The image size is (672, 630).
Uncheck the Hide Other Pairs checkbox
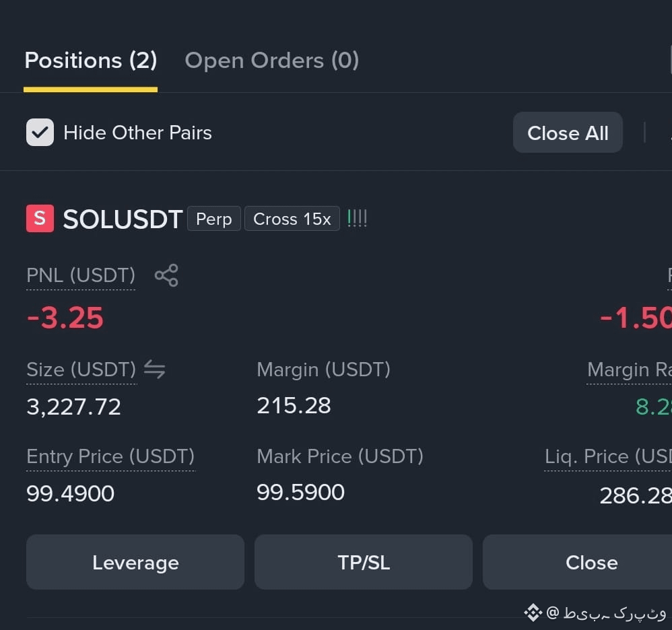pyautogui.click(x=40, y=133)
